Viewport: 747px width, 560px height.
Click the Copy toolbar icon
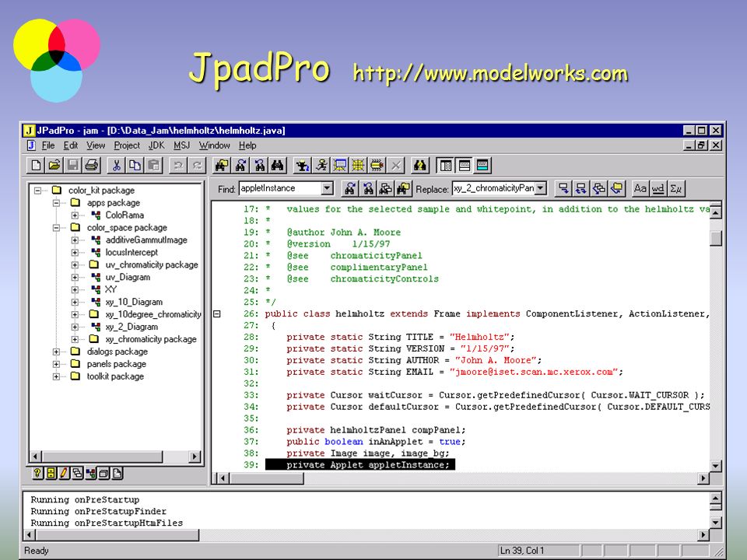[135, 165]
